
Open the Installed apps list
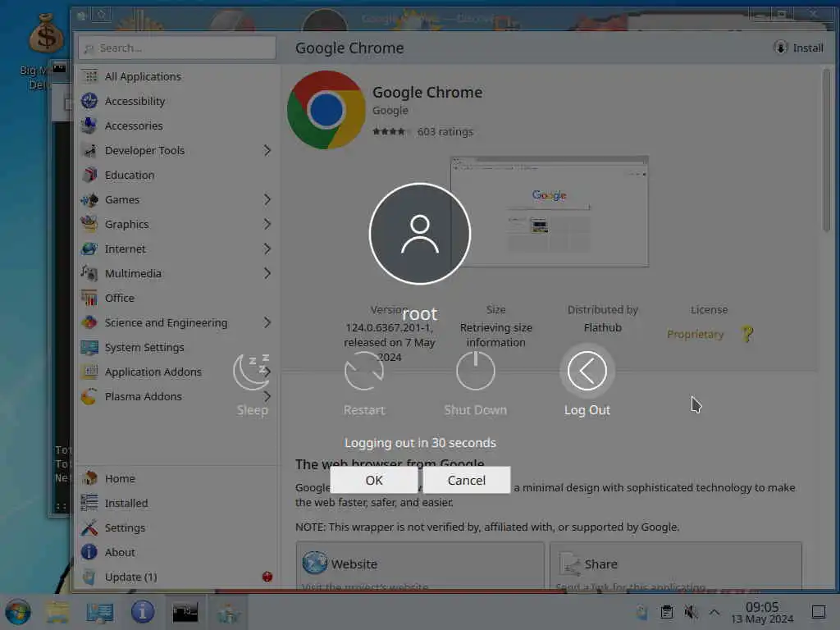pyautogui.click(x=176, y=503)
